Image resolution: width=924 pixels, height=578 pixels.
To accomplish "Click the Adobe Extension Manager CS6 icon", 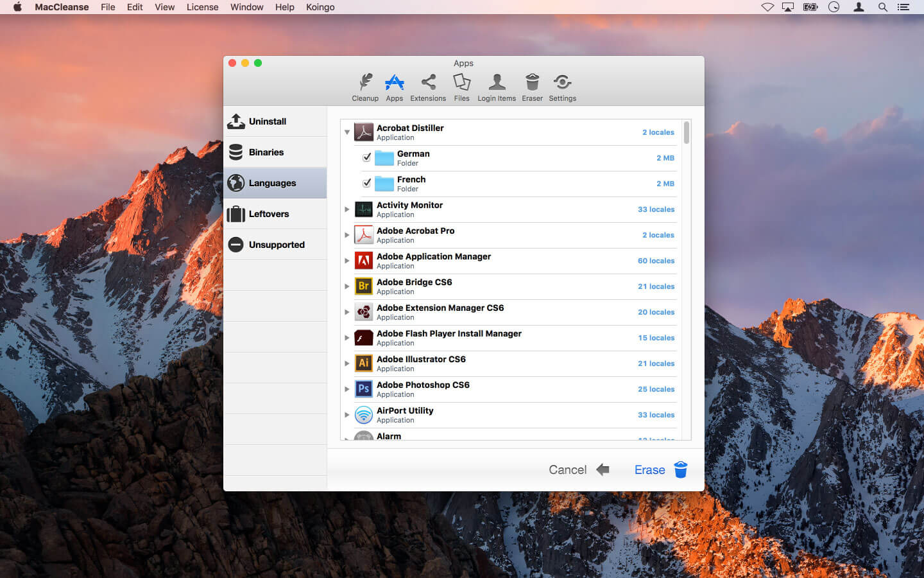I will (364, 312).
